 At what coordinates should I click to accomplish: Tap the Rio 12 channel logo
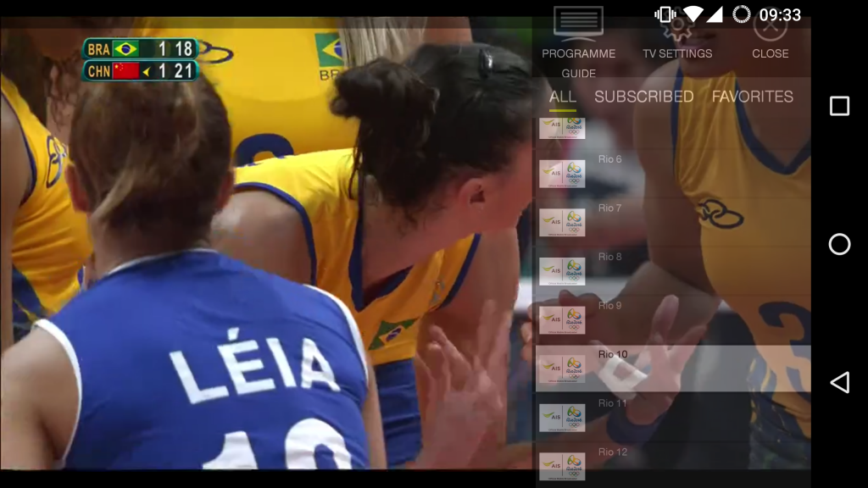pyautogui.click(x=562, y=466)
